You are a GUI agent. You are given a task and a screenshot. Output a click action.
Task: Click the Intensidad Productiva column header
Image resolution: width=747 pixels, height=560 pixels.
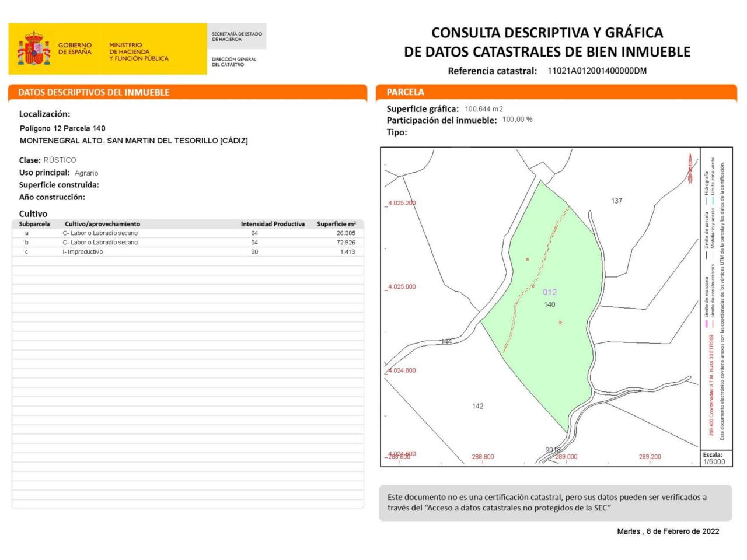(273, 224)
